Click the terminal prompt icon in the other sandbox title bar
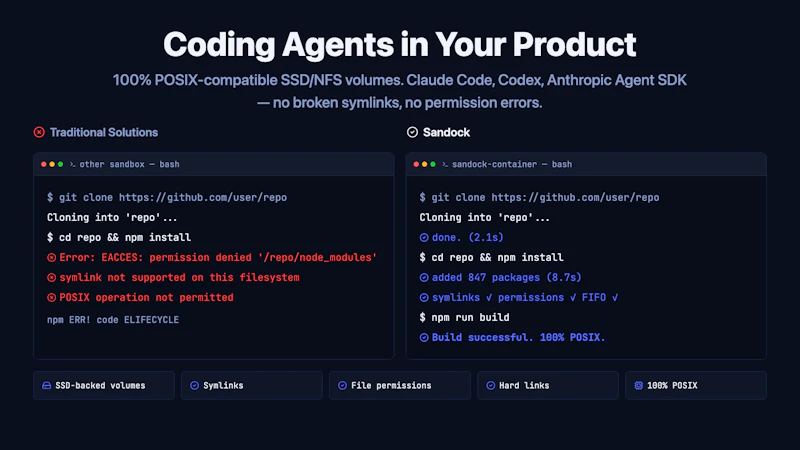This screenshot has width=800, height=450. 72,164
